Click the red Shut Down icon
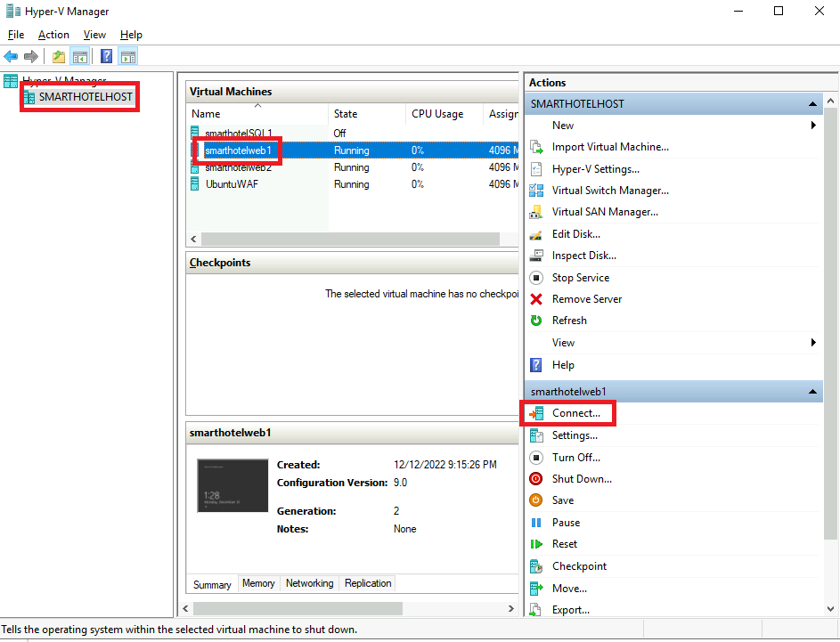Viewport: 840px width, 642px height. [x=535, y=479]
